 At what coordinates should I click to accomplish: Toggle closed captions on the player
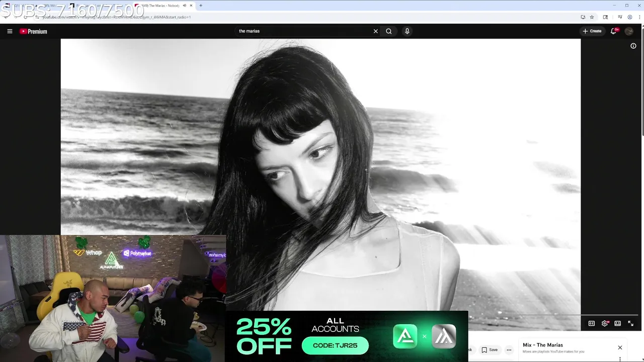tap(592, 323)
